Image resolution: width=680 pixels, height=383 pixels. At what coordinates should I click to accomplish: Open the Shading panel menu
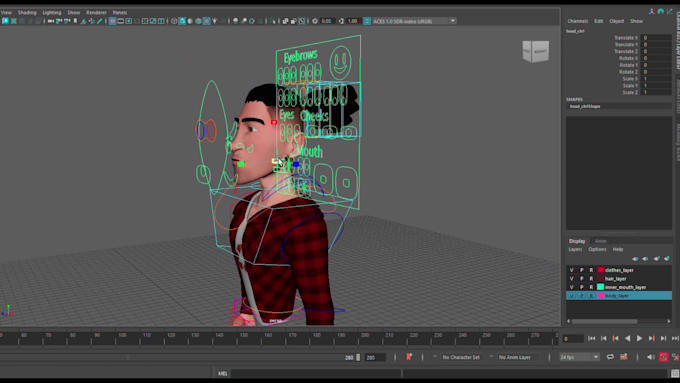pyautogui.click(x=27, y=12)
